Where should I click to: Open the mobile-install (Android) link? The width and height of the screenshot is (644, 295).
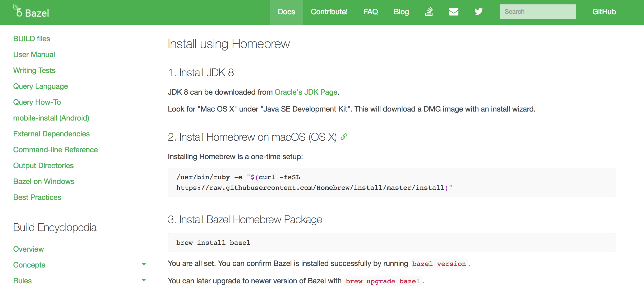(51, 118)
